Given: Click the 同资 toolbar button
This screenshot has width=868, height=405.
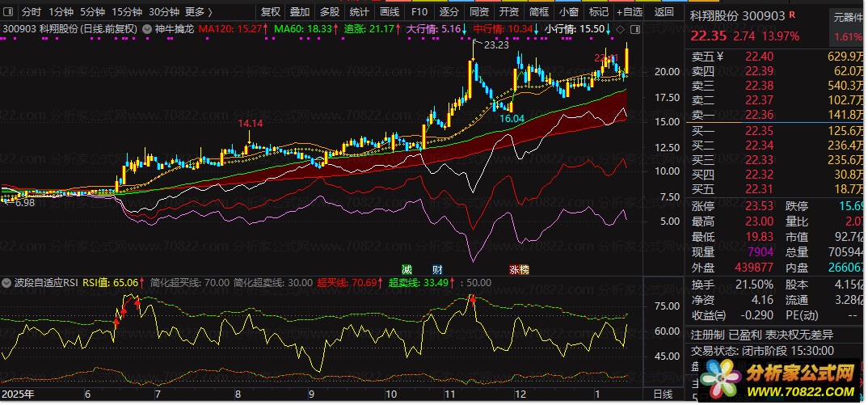Looking at the screenshot, I should click(x=478, y=11).
